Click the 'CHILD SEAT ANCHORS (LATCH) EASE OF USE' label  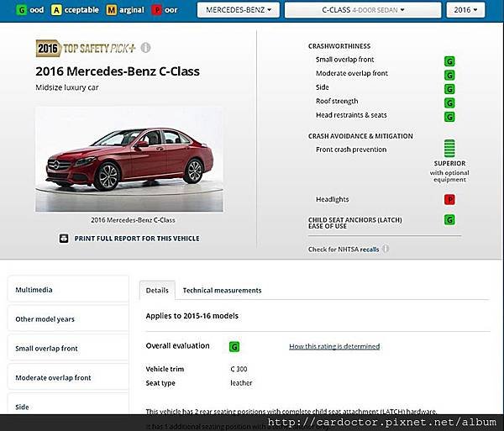354,223
